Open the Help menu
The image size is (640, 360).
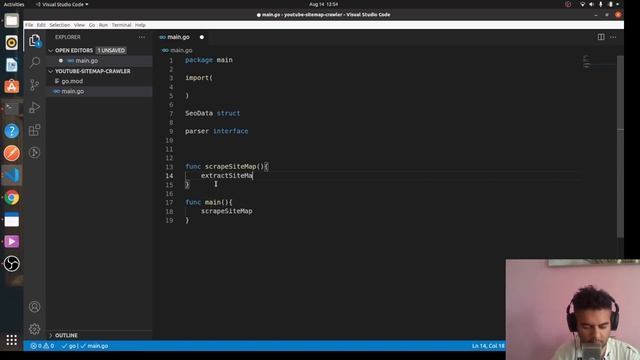(140, 25)
